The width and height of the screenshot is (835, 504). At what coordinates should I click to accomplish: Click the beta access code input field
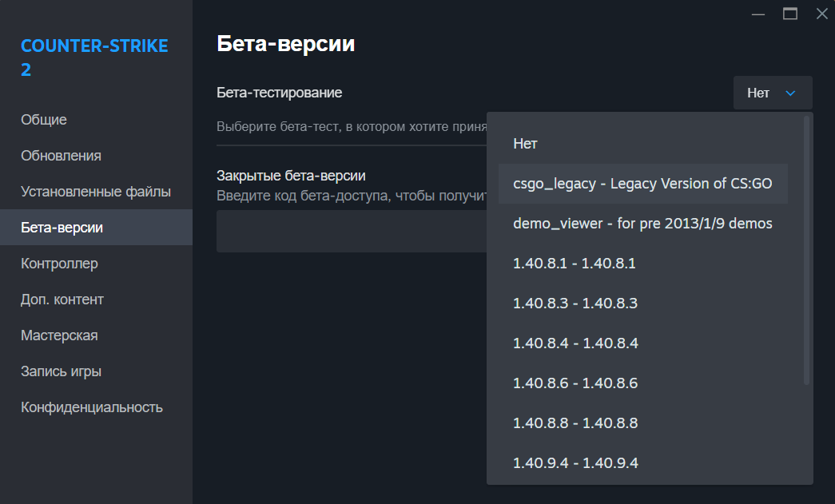coord(352,232)
